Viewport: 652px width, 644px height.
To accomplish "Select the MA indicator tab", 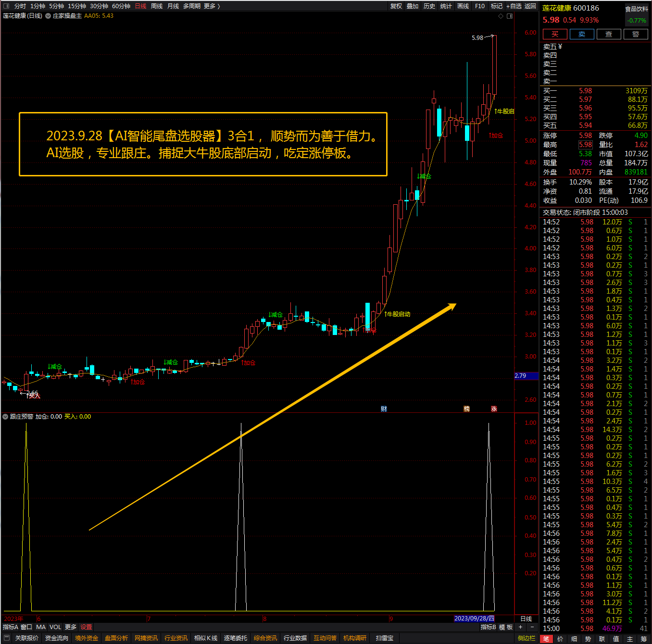I will [41, 627].
